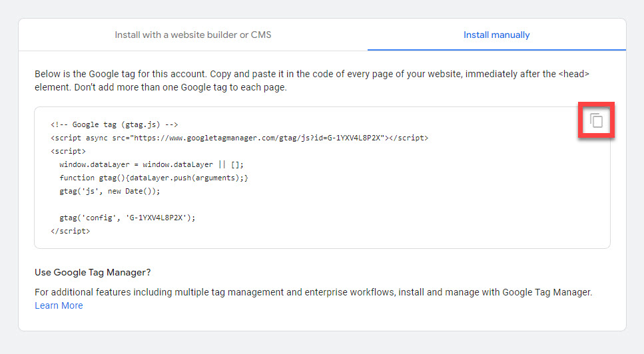Image resolution: width=644 pixels, height=354 pixels.
Task: Click the Google tag (gtag.js) comment line
Action: [114, 124]
